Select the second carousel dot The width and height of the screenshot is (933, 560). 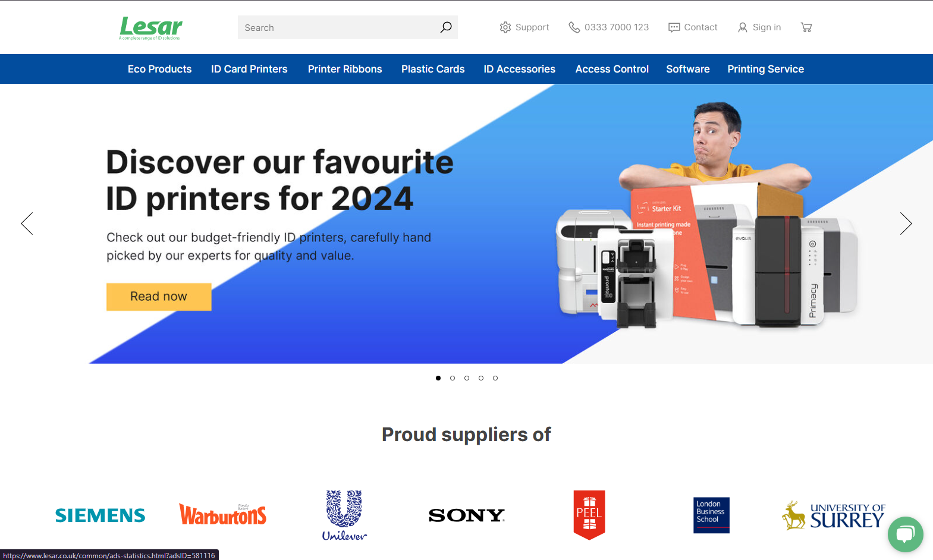pyautogui.click(x=453, y=378)
